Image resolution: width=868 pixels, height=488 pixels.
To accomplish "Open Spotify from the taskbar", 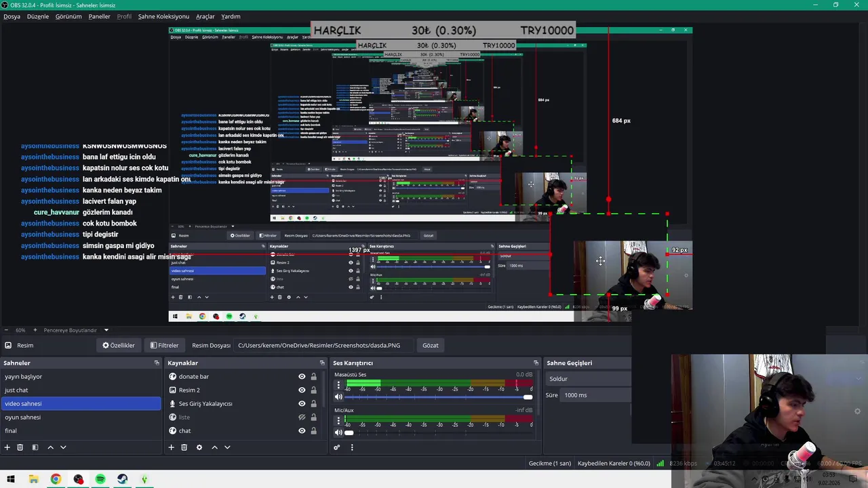I will [x=100, y=479].
